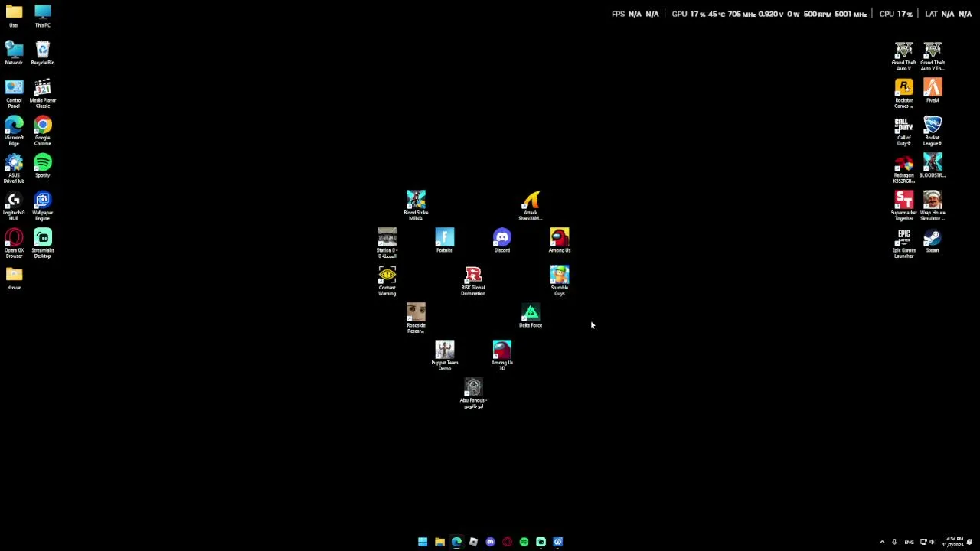Select the drover folder icon

[14, 279]
